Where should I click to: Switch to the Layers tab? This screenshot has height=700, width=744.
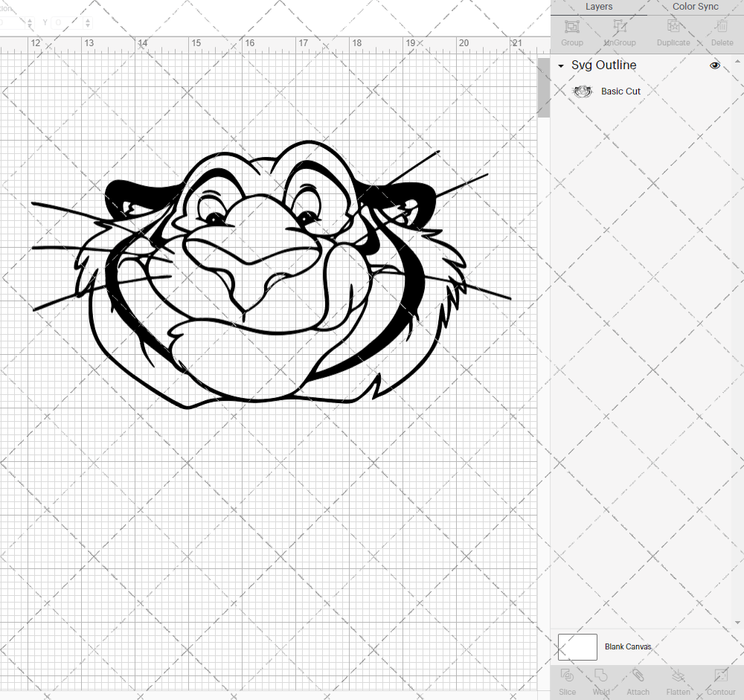point(599,7)
